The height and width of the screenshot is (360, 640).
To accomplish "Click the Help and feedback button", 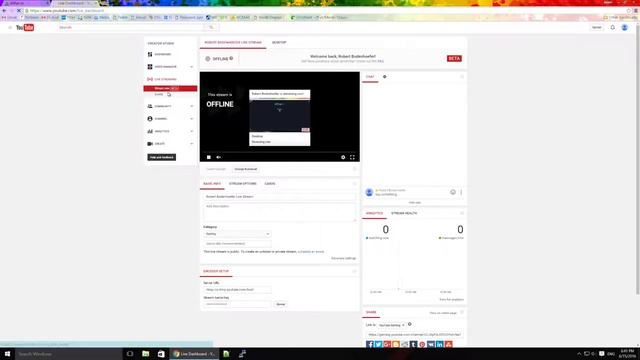I will click(162, 157).
